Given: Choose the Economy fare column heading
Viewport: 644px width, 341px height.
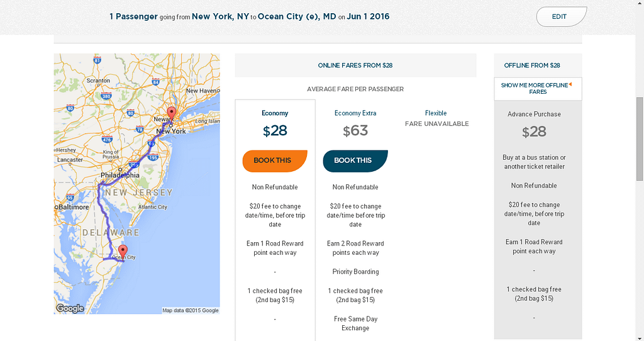Looking at the screenshot, I should tap(275, 113).
